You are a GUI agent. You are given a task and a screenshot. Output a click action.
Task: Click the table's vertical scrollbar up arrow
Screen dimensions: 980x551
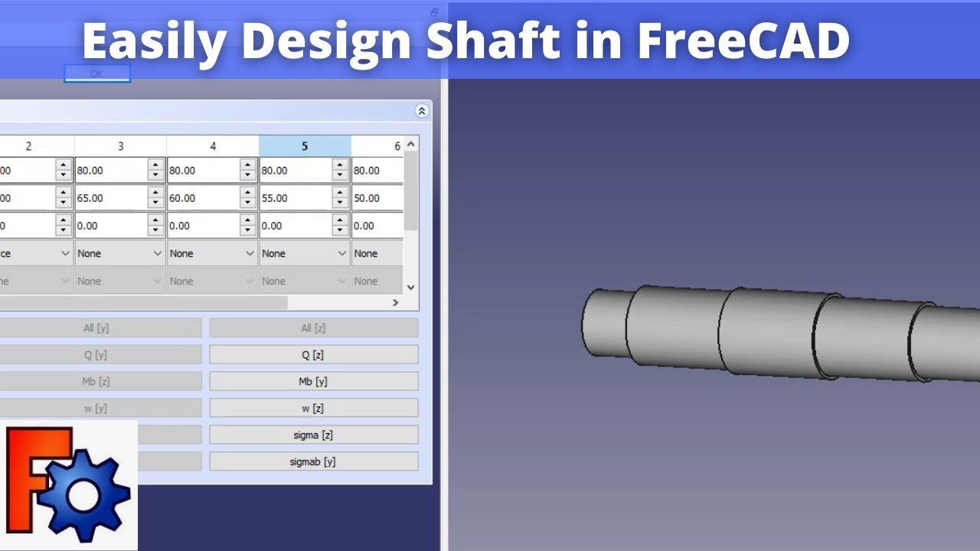pos(411,144)
